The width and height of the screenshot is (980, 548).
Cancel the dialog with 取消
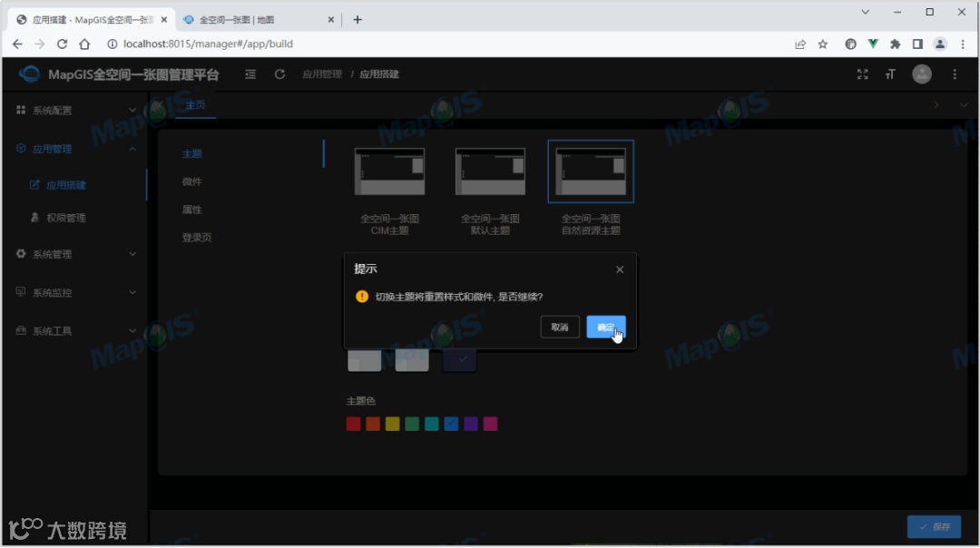pos(559,327)
